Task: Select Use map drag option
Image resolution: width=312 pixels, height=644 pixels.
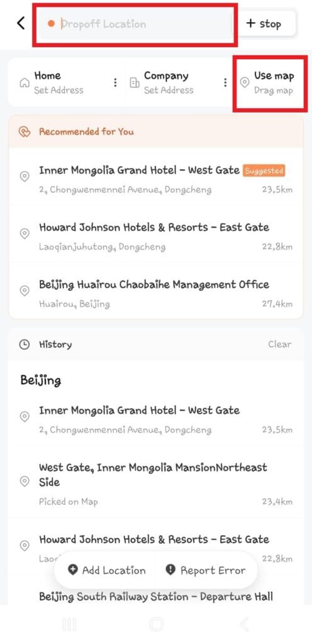Action: click(270, 82)
